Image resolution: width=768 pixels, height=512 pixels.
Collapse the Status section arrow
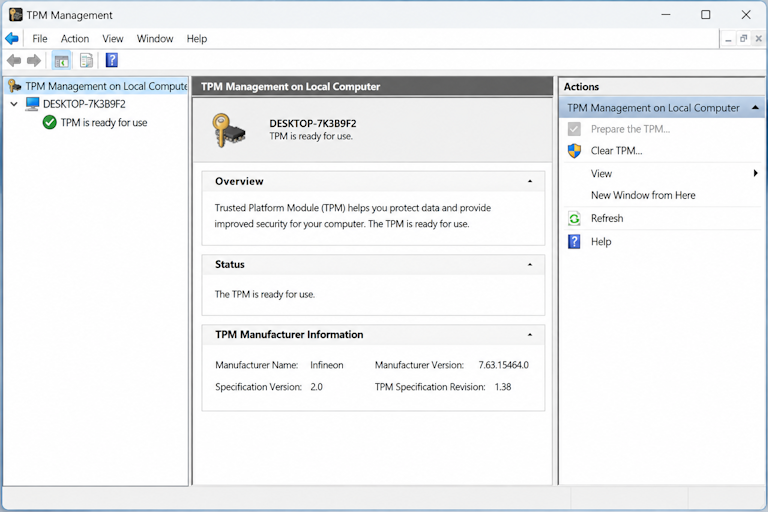530,265
